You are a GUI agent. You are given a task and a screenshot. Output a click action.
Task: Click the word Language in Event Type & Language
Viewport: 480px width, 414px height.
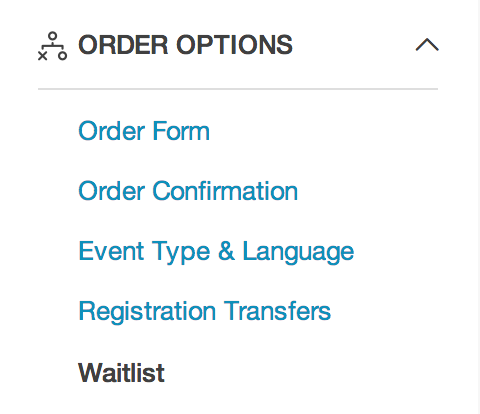click(298, 253)
